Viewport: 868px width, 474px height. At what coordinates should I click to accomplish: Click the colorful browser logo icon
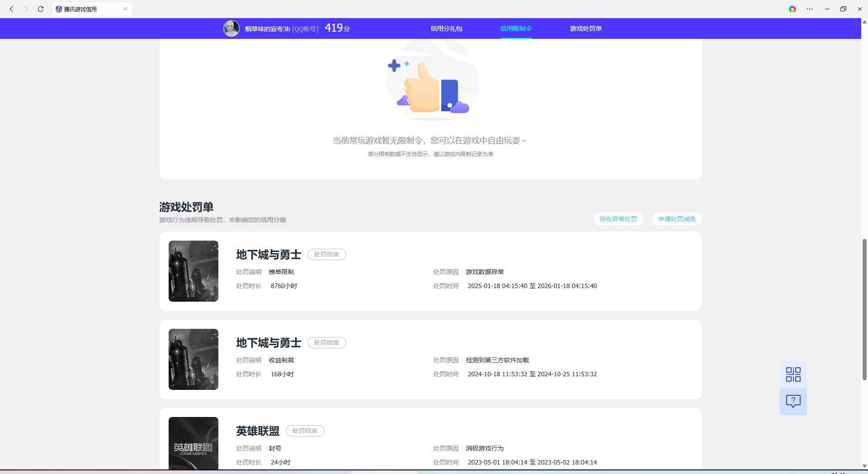792,9
